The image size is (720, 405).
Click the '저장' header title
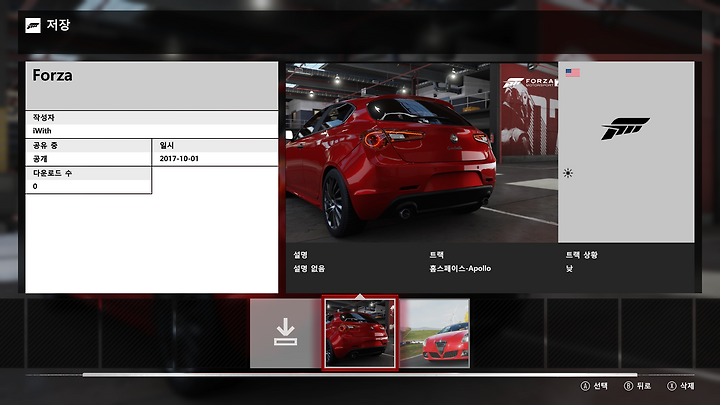58,25
